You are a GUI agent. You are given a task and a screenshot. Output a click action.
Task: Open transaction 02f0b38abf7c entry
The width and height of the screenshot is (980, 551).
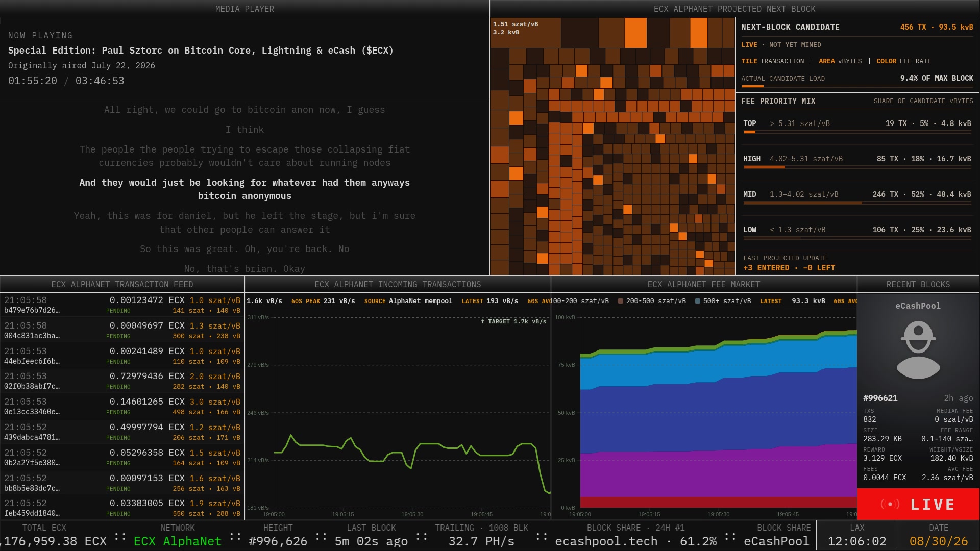[122, 381]
